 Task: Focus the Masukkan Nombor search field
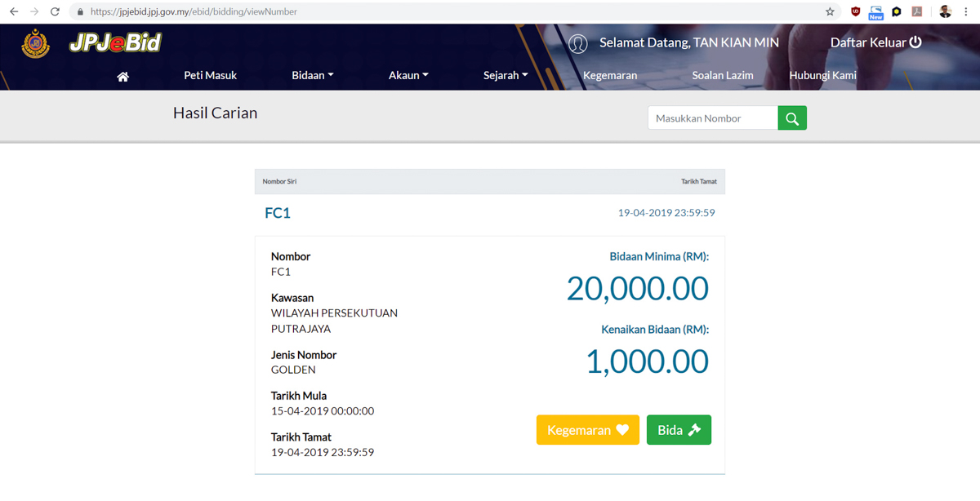712,118
